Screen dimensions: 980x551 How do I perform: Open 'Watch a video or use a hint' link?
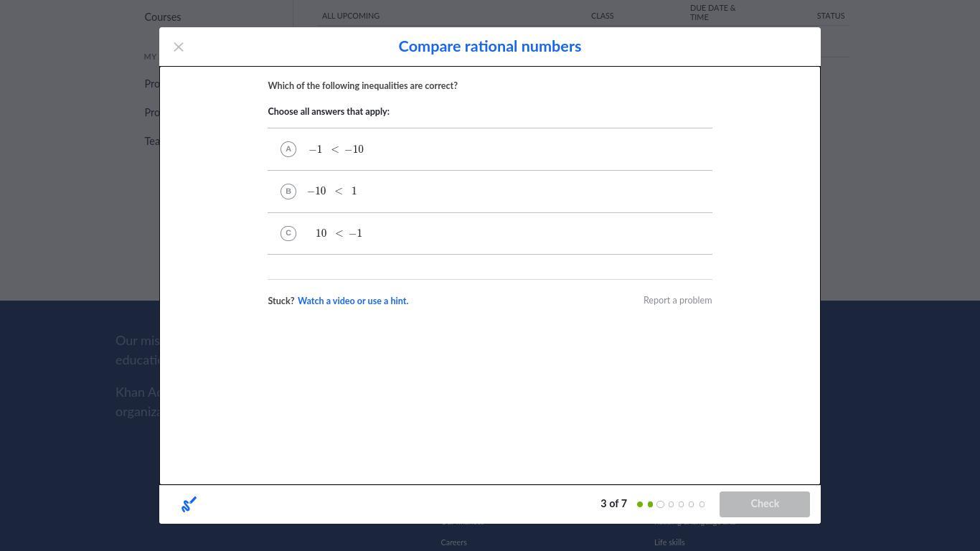(353, 301)
